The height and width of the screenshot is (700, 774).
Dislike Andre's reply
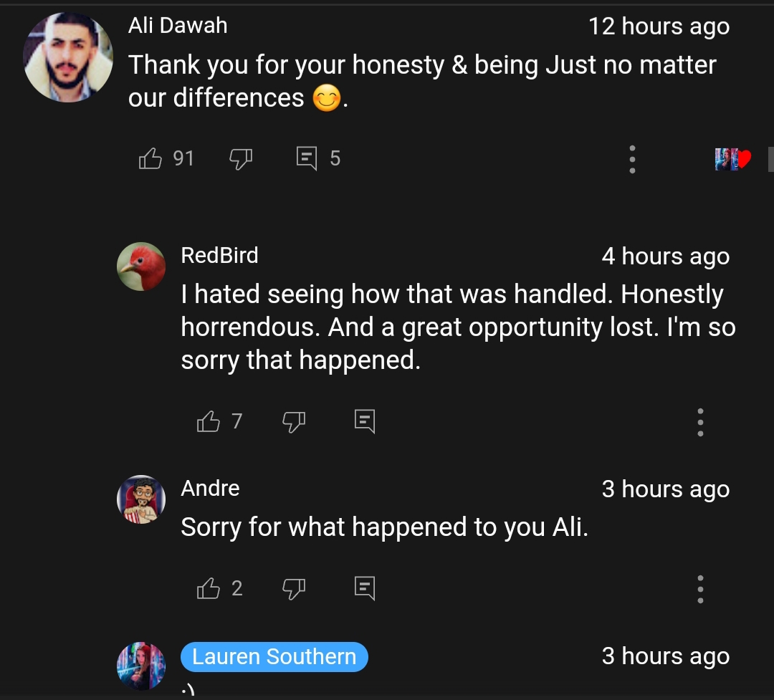pyautogui.click(x=294, y=589)
